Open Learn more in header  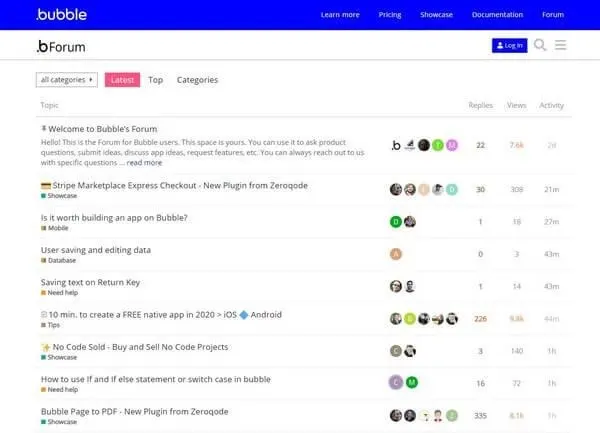click(340, 15)
